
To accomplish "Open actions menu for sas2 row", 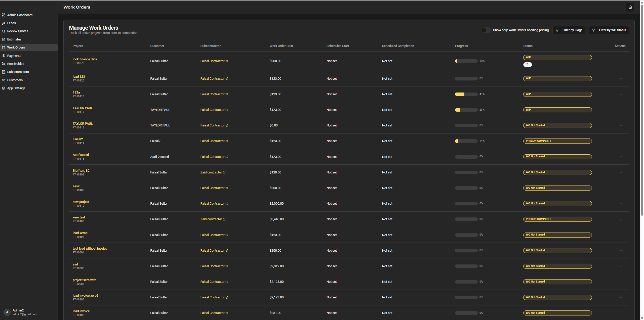I will [x=622, y=188].
